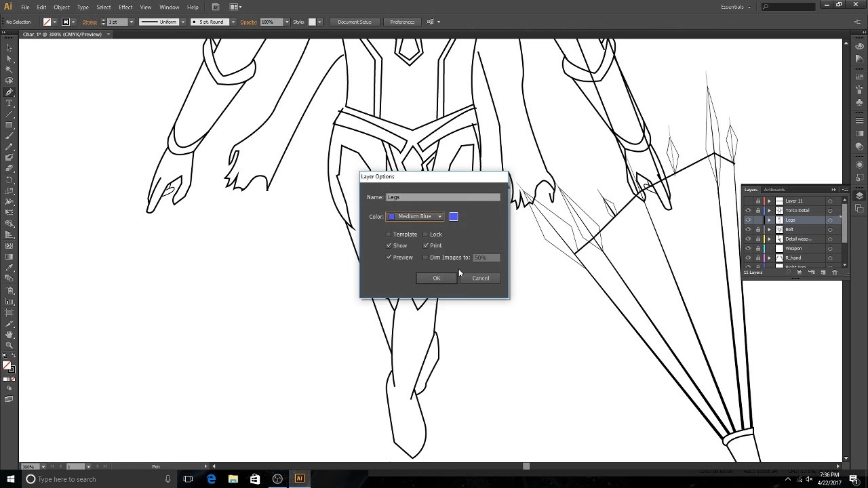This screenshot has width=868, height=488.
Task: Toggle lock on the Weapon layer
Action: pyautogui.click(x=758, y=249)
